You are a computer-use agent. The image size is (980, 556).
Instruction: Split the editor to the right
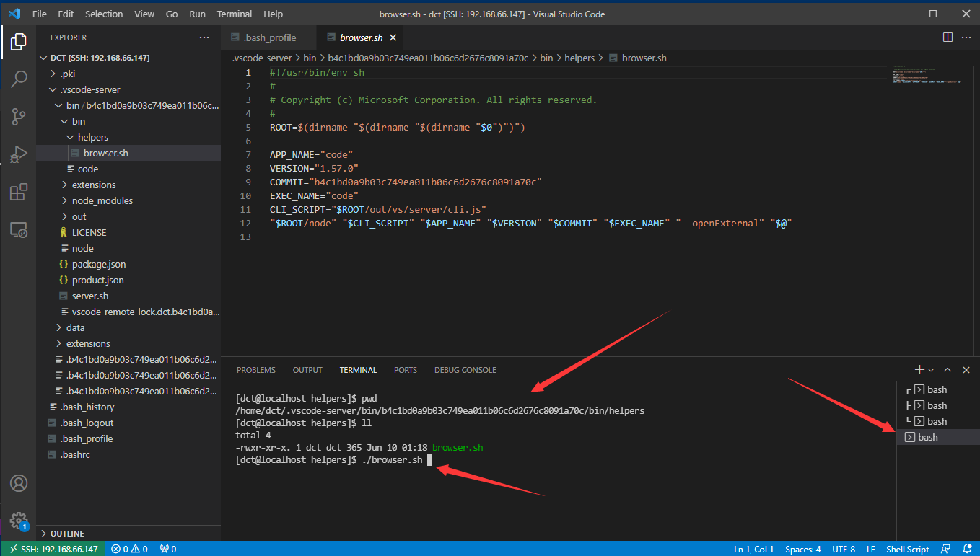pyautogui.click(x=948, y=37)
